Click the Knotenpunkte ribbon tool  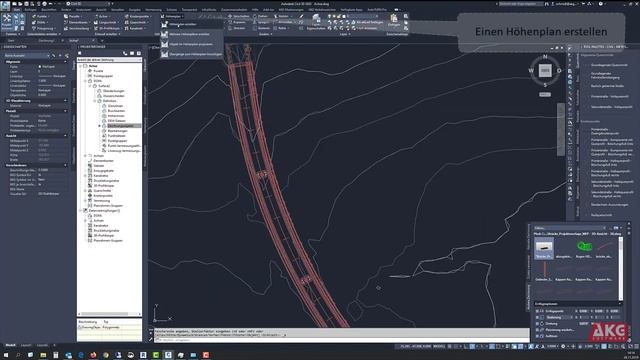click(x=137, y=16)
